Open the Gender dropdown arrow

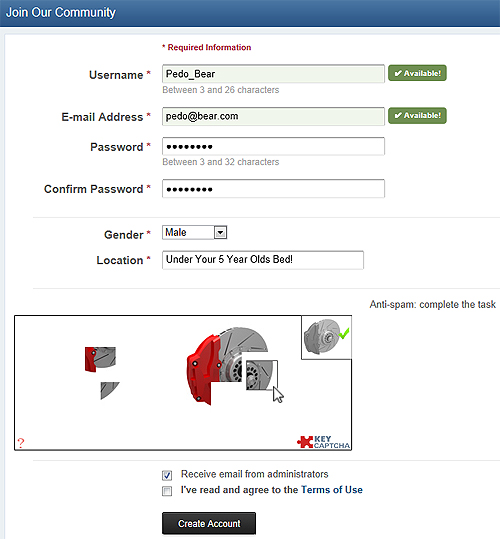[x=220, y=233]
